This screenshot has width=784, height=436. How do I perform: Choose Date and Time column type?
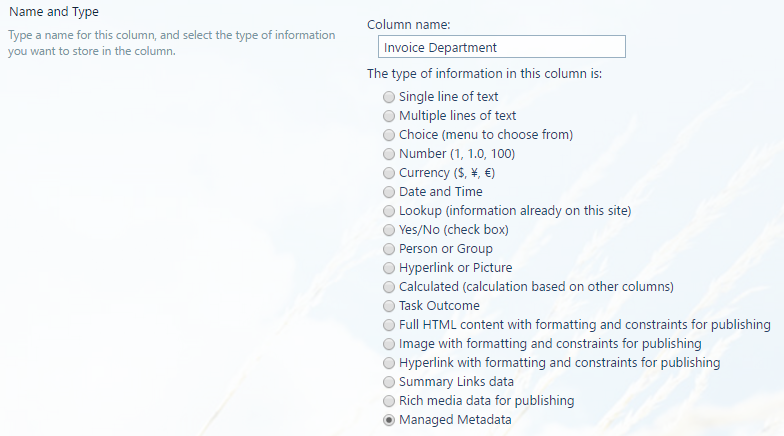click(x=389, y=192)
